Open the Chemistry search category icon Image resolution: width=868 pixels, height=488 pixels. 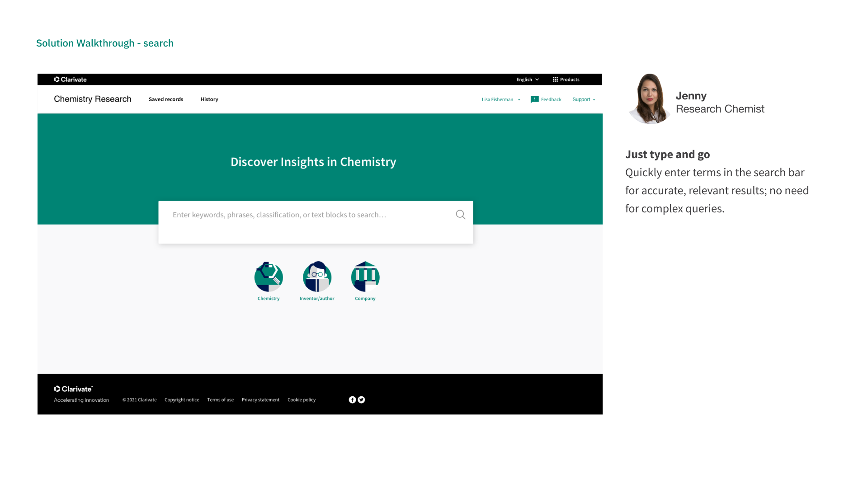pos(269,277)
